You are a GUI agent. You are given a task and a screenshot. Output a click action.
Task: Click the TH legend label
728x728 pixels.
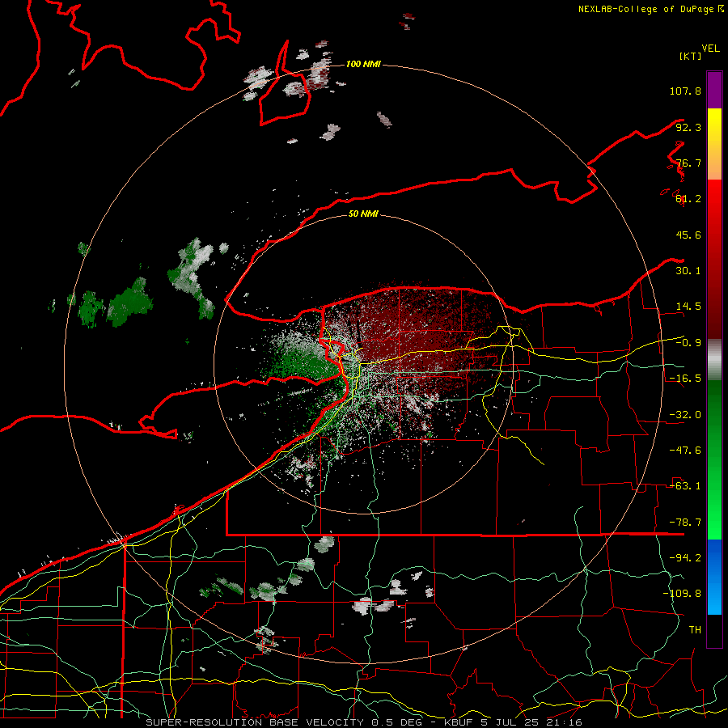[x=695, y=630]
